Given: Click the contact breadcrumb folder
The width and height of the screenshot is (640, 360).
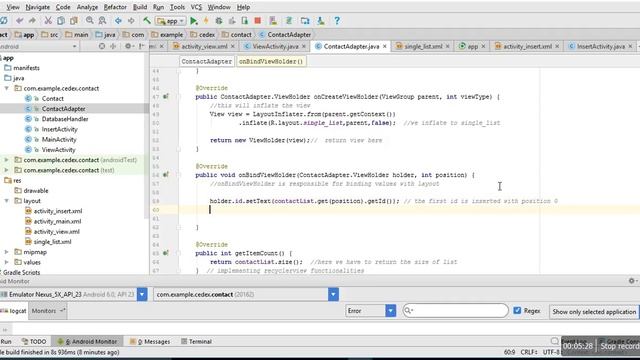Looking at the screenshot, I should pyautogui.click(x=237, y=35).
